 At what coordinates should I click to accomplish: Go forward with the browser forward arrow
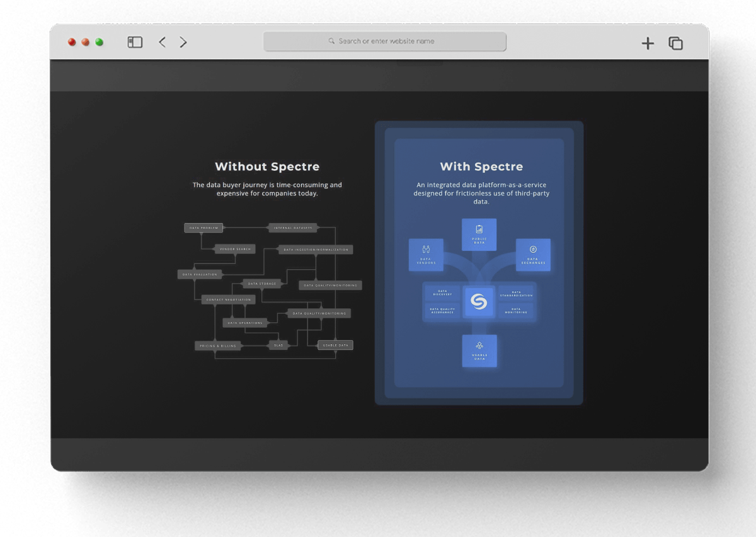[183, 42]
